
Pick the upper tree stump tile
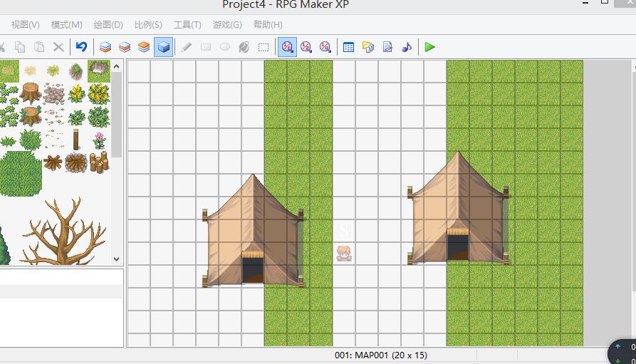(31, 93)
